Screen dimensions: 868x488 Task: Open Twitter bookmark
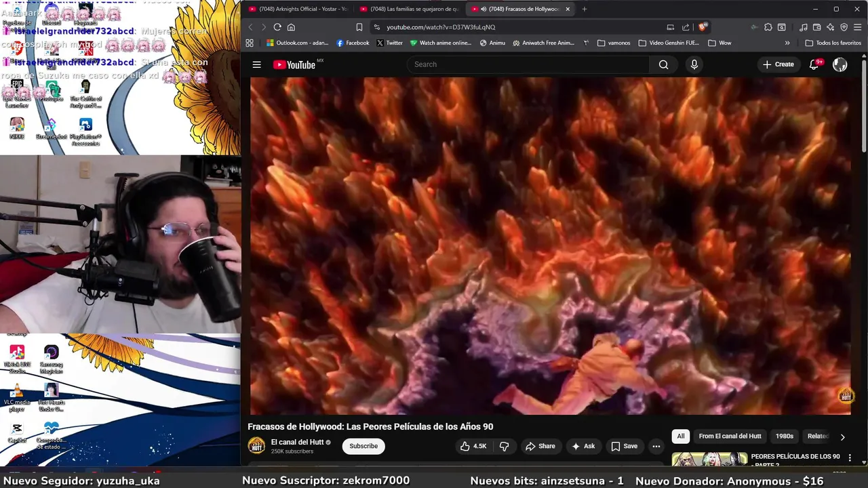(x=389, y=43)
